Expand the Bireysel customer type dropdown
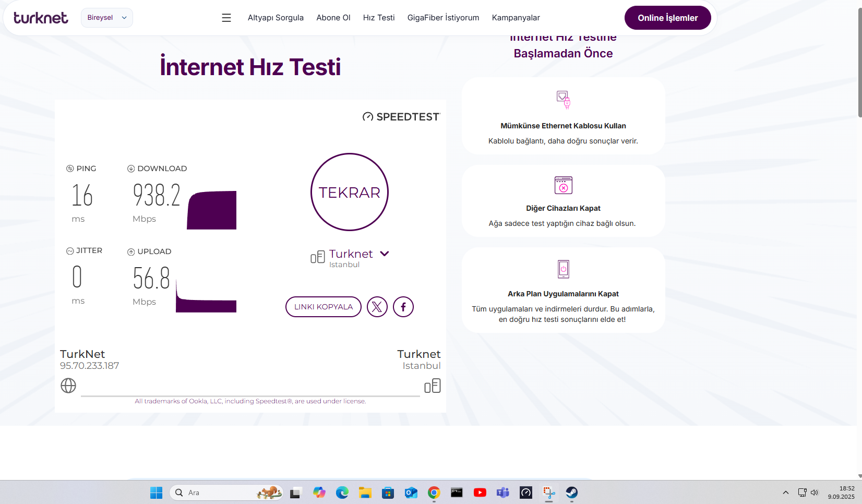 pos(107,18)
